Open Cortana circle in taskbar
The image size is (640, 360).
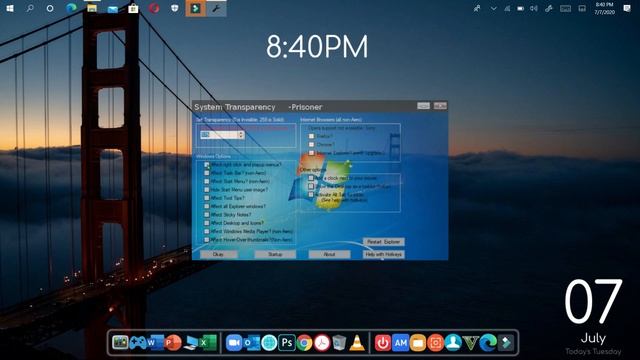coord(50,8)
